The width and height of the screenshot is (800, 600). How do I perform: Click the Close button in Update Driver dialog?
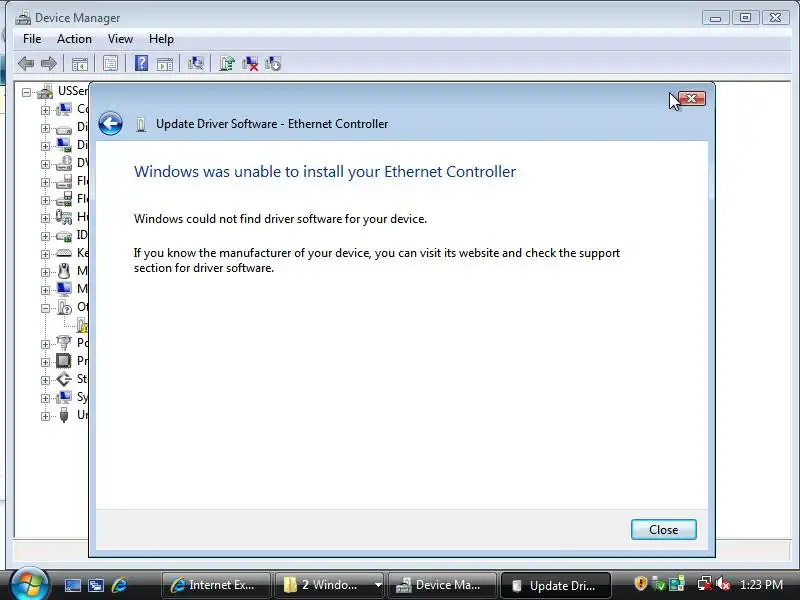[663, 530]
